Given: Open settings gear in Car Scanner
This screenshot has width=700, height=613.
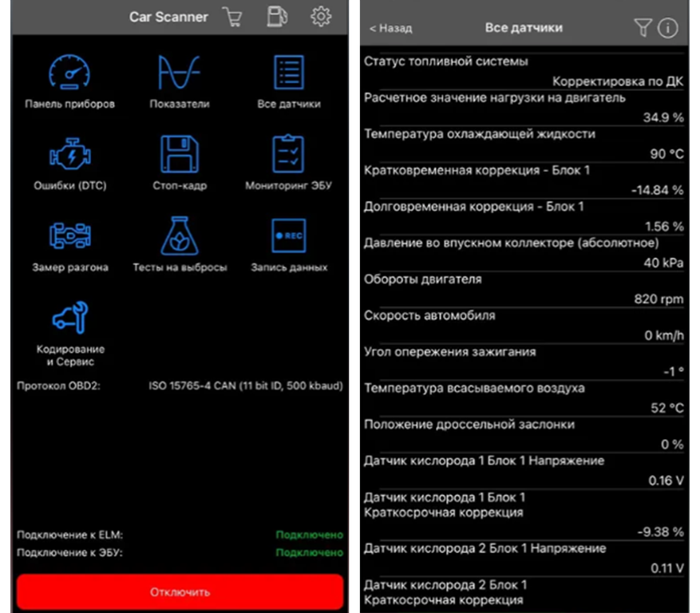Looking at the screenshot, I should pyautogui.click(x=321, y=17).
